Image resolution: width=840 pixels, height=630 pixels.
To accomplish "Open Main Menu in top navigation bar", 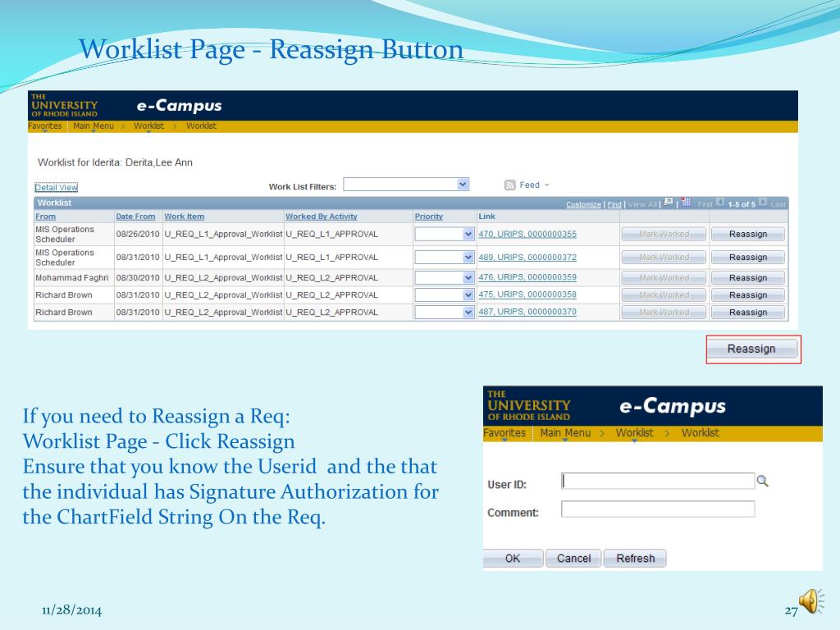I will coord(94,126).
